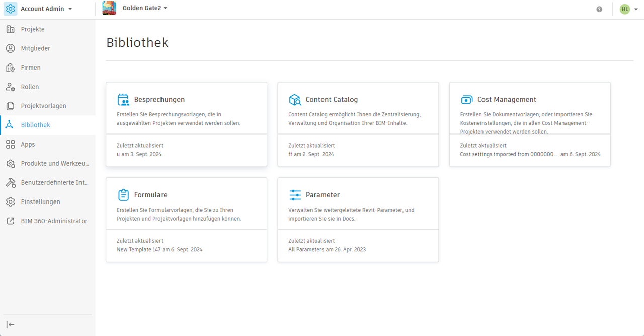Collapse the sidebar with the arrow icon

pyautogui.click(x=10, y=325)
